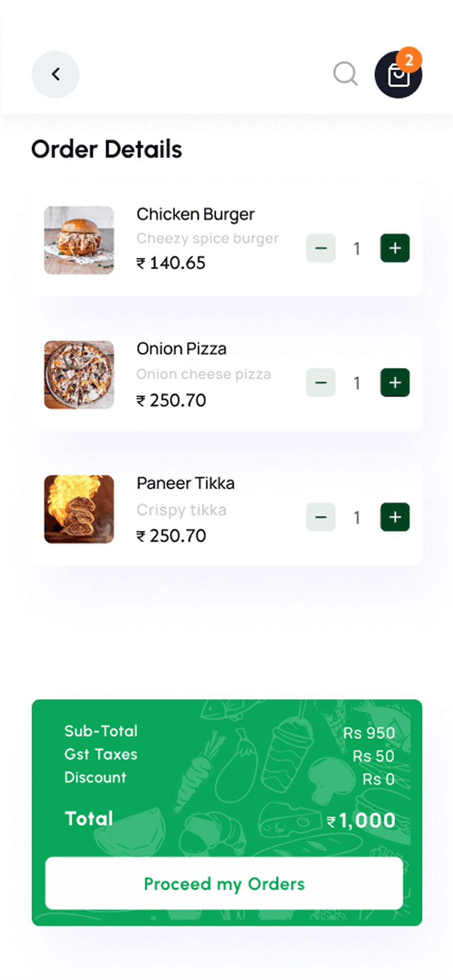Tap the back arrow button
Viewport: 453px width, 980px height.
click(55, 75)
